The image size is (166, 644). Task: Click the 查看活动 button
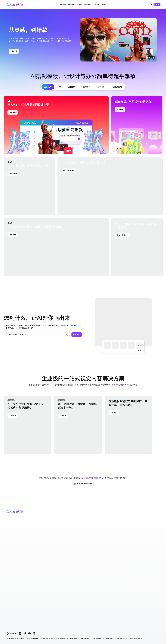[13, 113]
